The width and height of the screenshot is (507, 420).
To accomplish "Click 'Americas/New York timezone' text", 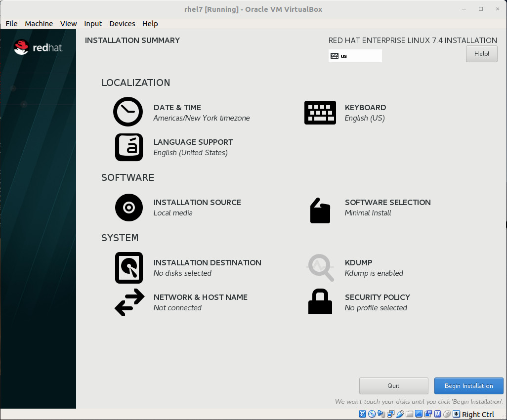I will (202, 118).
